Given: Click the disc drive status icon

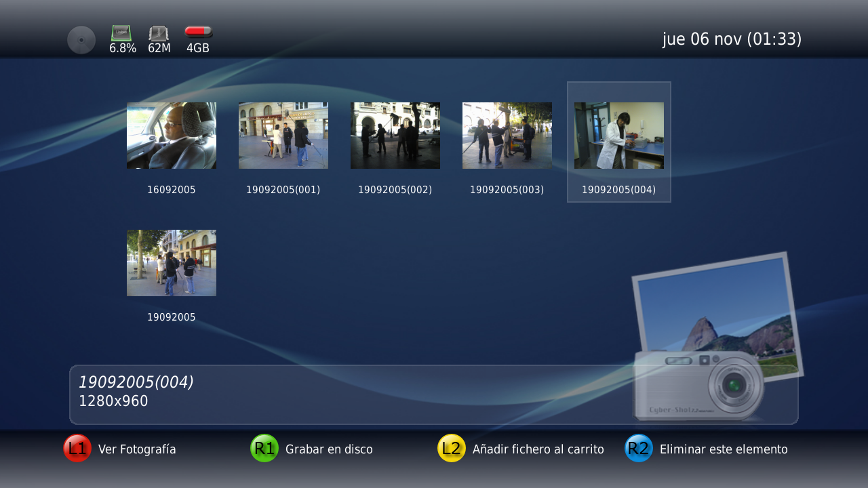Looking at the screenshot, I should point(81,40).
